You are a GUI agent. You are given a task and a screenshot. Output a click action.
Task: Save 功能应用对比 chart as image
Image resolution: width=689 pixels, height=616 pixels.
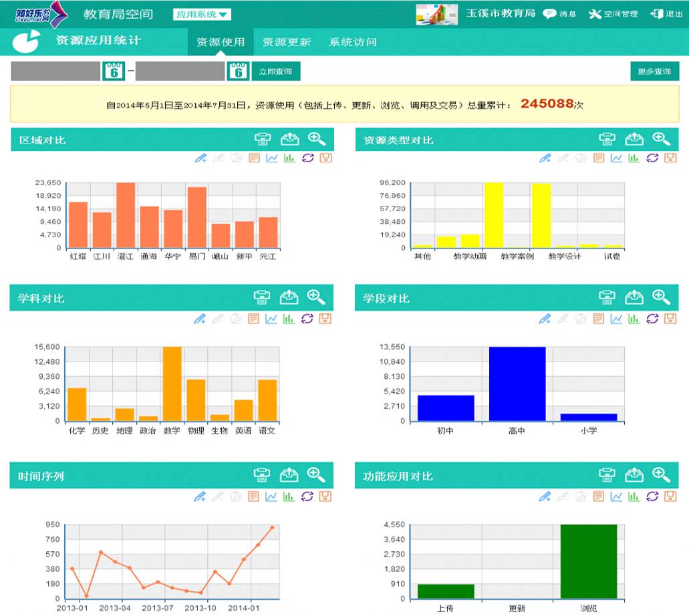670,496
